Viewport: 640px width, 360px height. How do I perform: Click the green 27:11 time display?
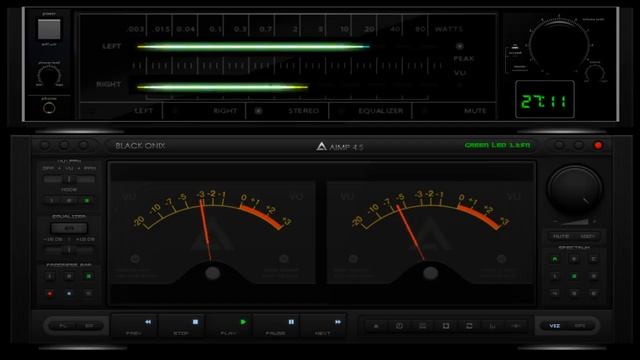coord(545,100)
